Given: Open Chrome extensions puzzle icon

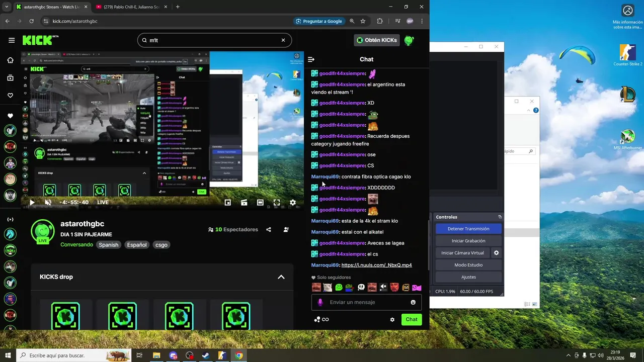Looking at the screenshot, I should (380, 21).
